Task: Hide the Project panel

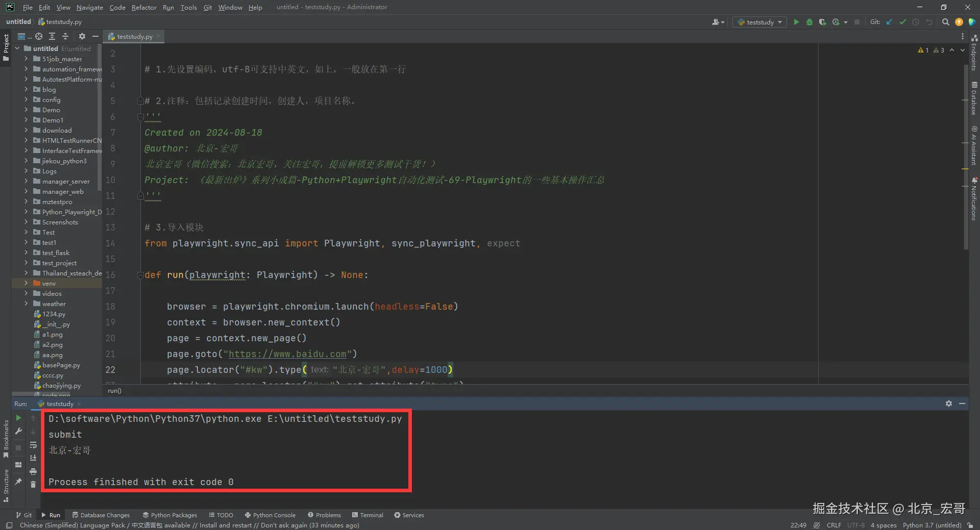Action: point(95,36)
